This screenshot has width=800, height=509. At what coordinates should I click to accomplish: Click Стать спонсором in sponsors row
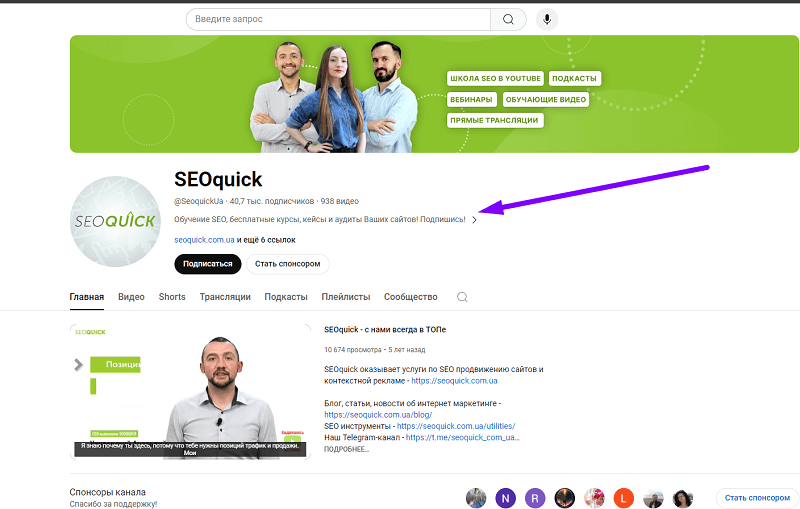pyautogui.click(x=757, y=498)
